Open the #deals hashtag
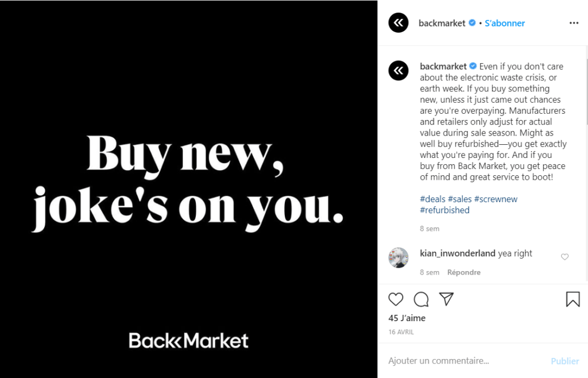Image resolution: width=588 pixels, height=378 pixels. click(432, 199)
